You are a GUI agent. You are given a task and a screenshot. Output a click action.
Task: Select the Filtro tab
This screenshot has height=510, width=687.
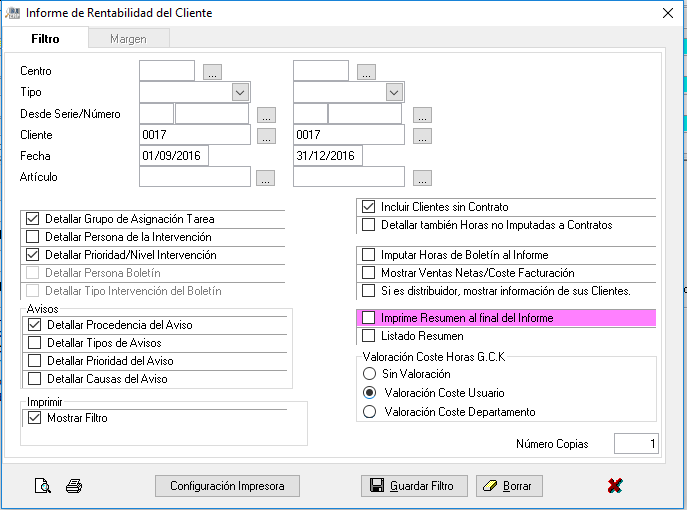(x=45, y=39)
